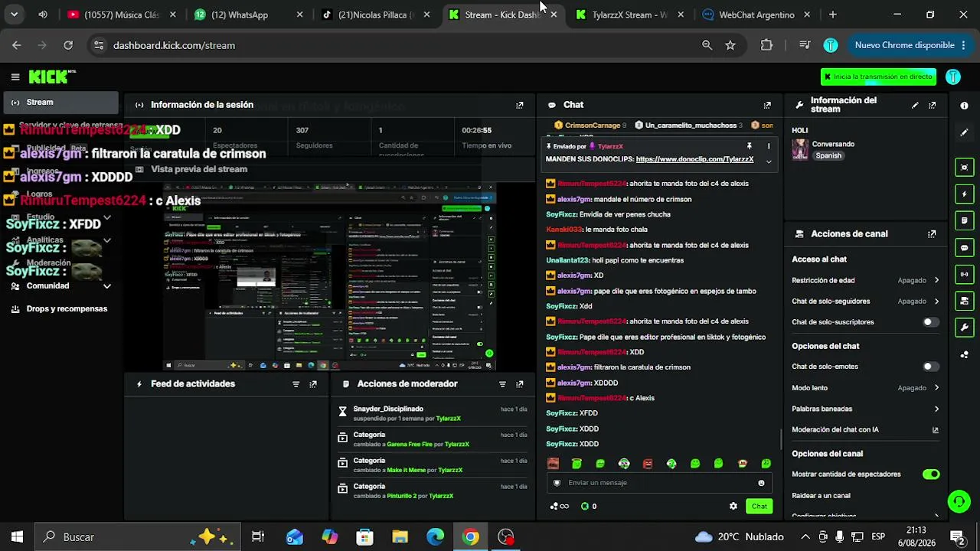Open Microsoft Edge from the taskbar
Screen dimensions: 980x551
[435, 537]
